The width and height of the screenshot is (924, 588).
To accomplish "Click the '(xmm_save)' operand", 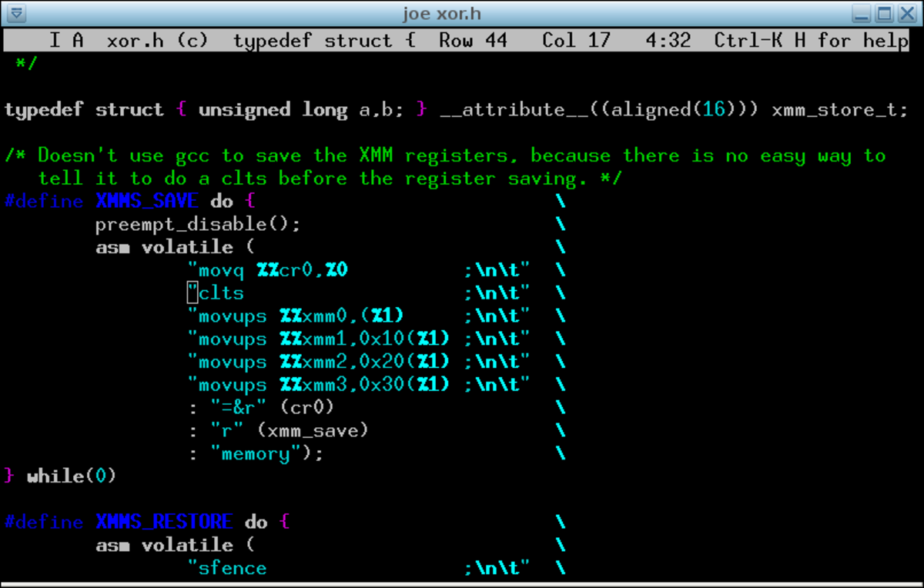I will (x=313, y=431).
